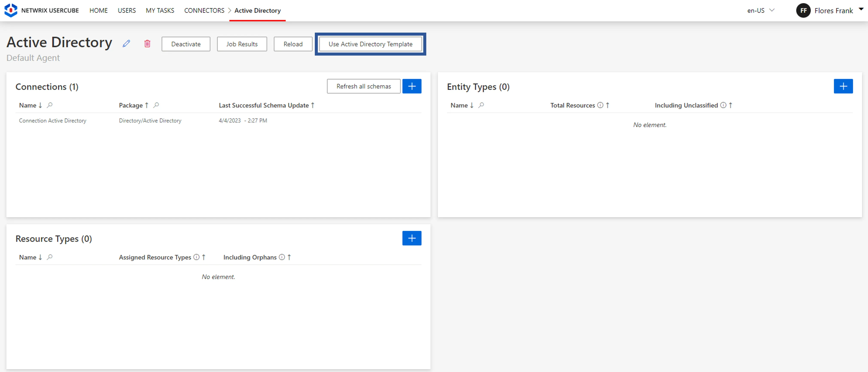The height and width of the screenshot is (372, 868).
Task: Sort by Including Unclassified arrow
Action: 731,105
